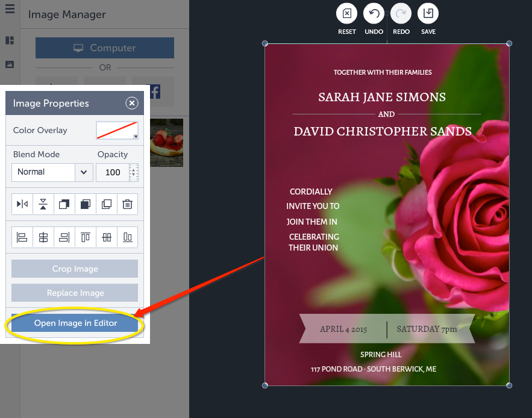Select the flip horizontal icon

coord(22,204)
